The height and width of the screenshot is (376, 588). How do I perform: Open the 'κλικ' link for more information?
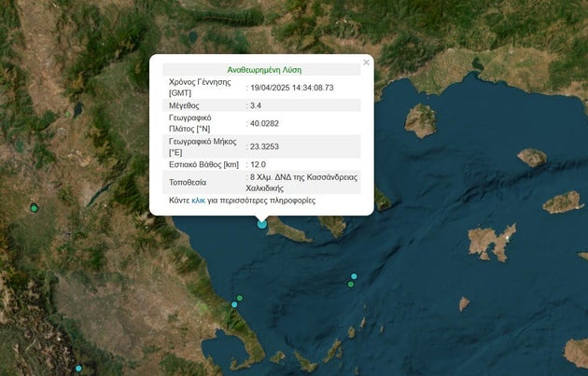tap(198, 201)
